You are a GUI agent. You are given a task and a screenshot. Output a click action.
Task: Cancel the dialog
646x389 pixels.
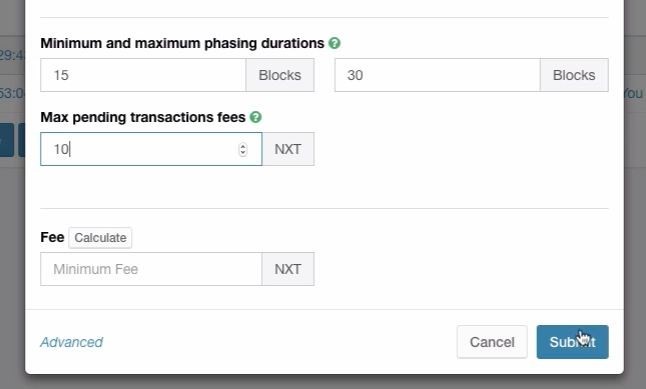point(492,342)
